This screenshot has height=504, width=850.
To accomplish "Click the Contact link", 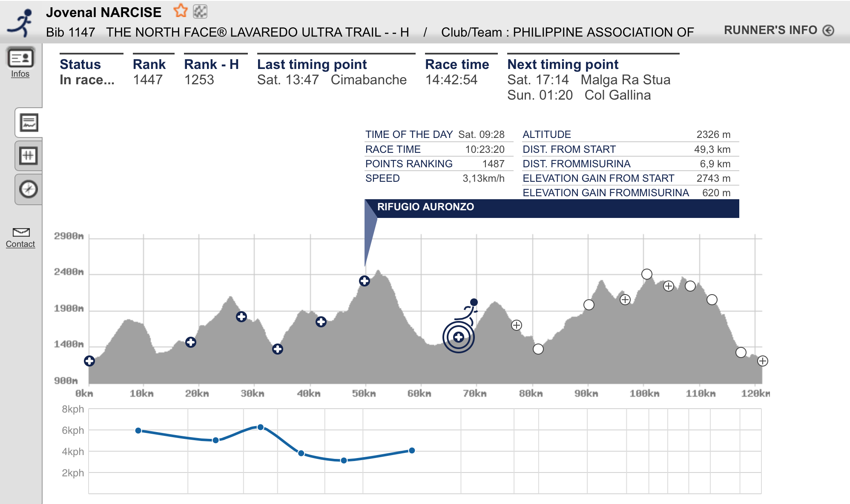I will point(20,244).
